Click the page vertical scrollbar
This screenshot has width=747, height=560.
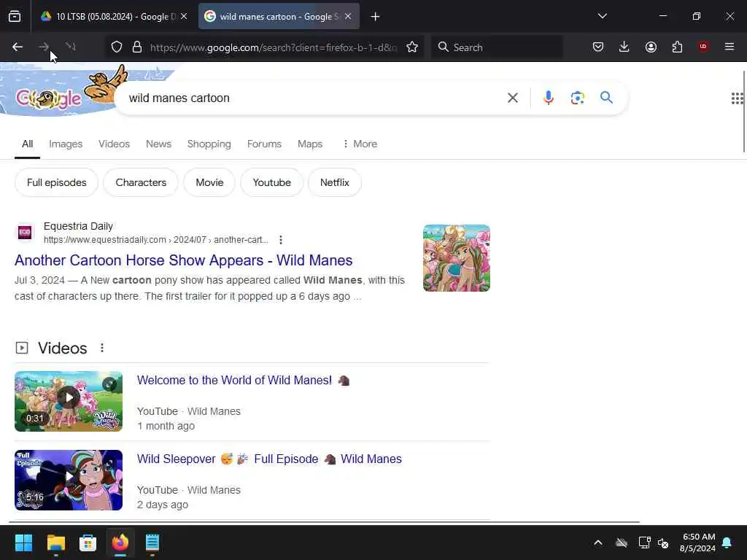pyautogui.click(x=743, y=112)
